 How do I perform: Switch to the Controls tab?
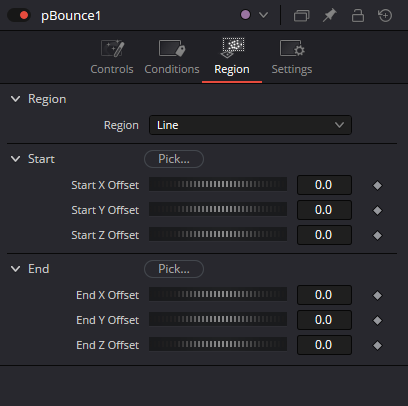pos(112,57)
